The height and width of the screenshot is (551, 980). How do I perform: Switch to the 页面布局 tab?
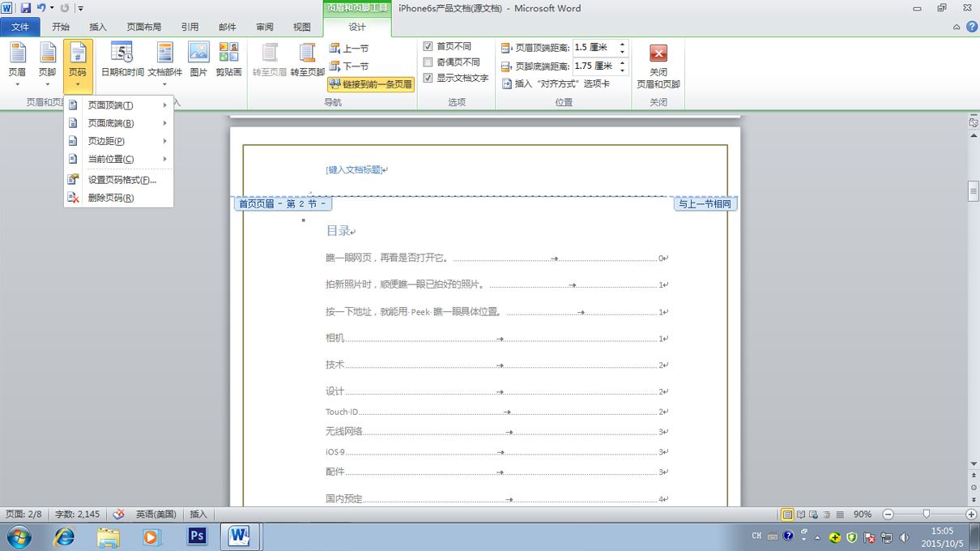144,27
